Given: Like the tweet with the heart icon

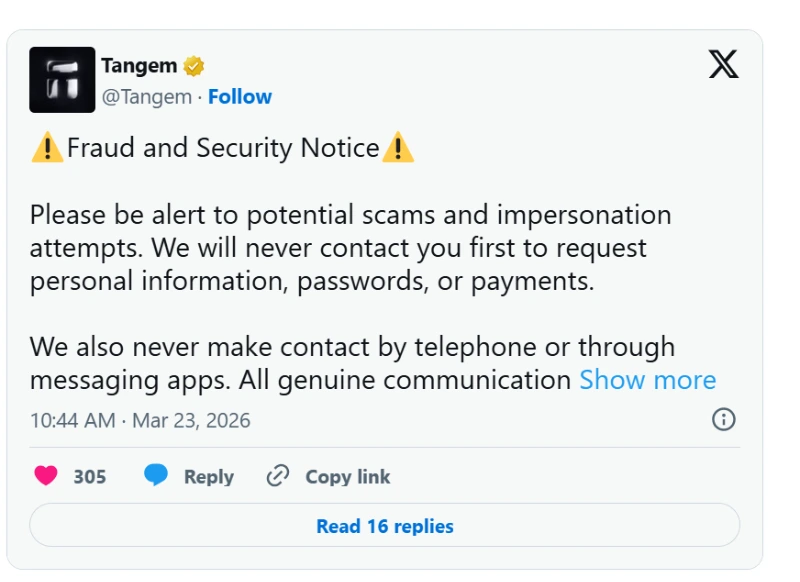Looking at the screenshot, I should point(46,476).
